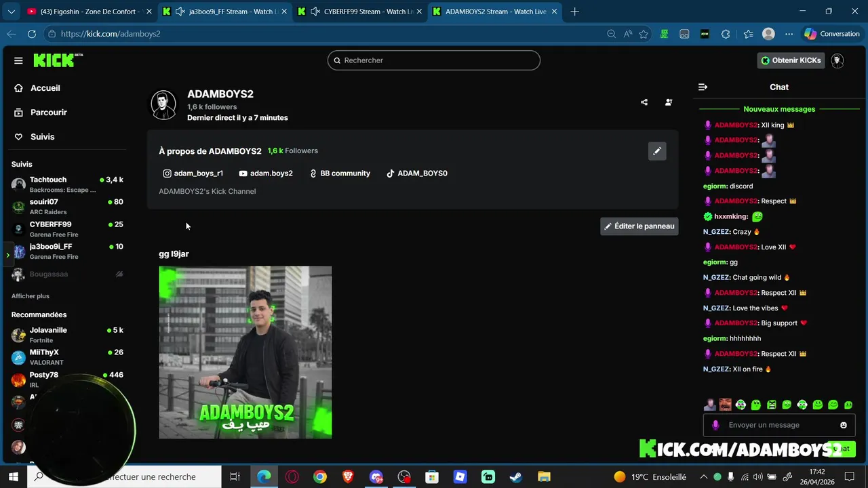Open the Kick hamburger menu
868x488 pixels.
pos(18,60)
